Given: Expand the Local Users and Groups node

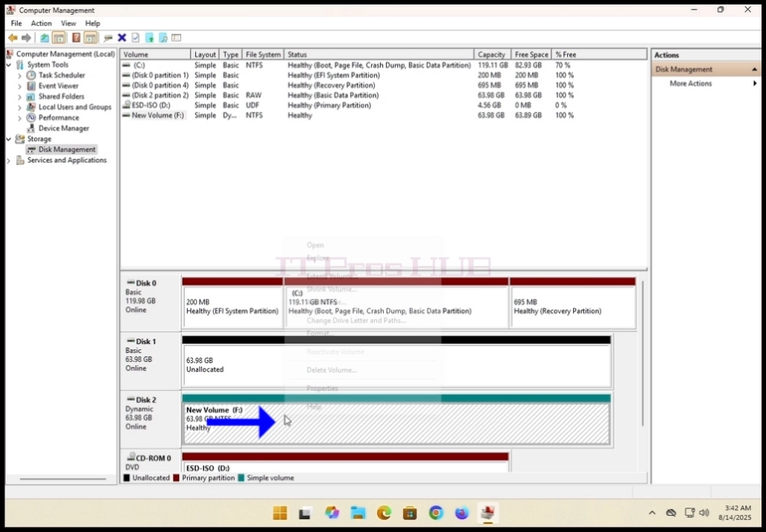Looking at the screenshot, I should coord(19,107).
